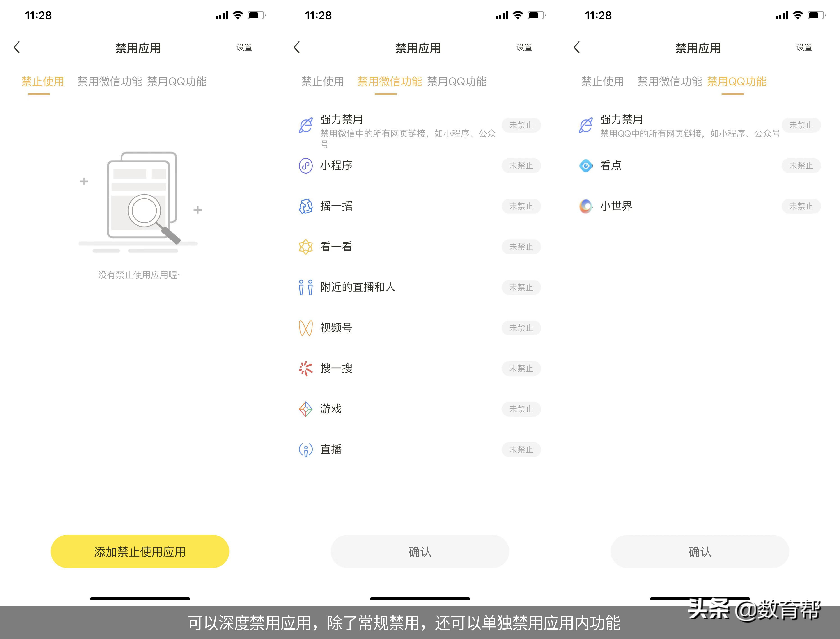Tap the 摇一摇 label

(x=336, y=206)
